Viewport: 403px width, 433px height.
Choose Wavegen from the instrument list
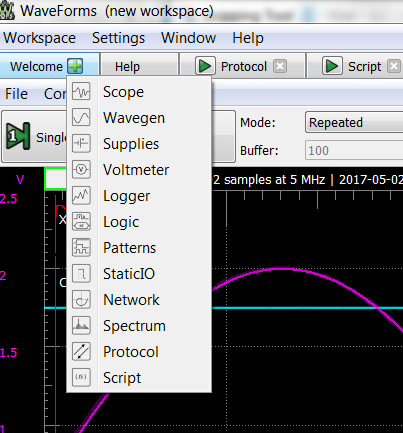(139, 118)
